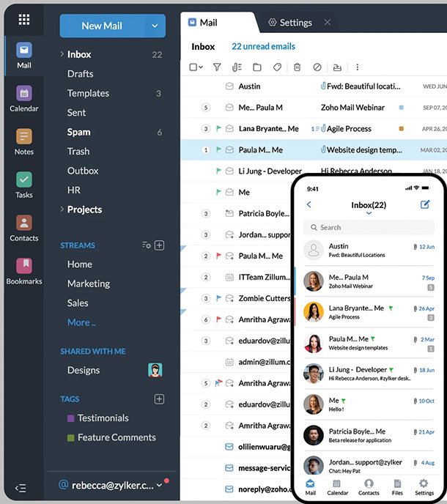The height and width of the screenshot is (504, 447).
Task: Click the phone Search field
Action: point(369,227)
